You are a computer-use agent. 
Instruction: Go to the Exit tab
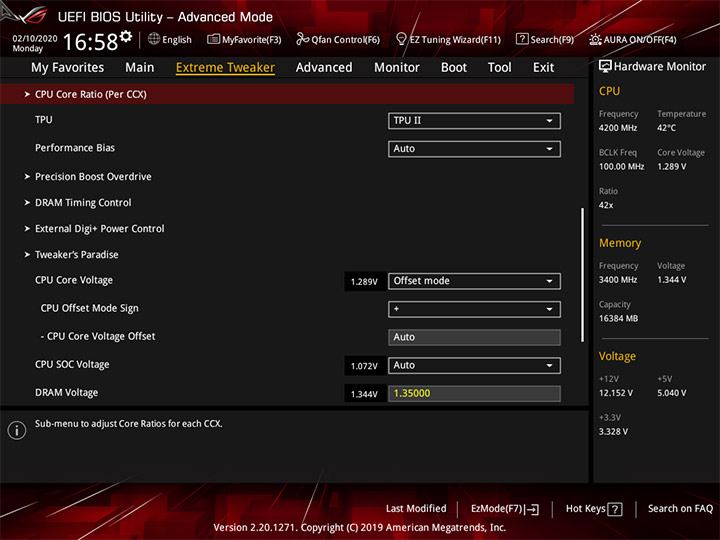(543, 68)
